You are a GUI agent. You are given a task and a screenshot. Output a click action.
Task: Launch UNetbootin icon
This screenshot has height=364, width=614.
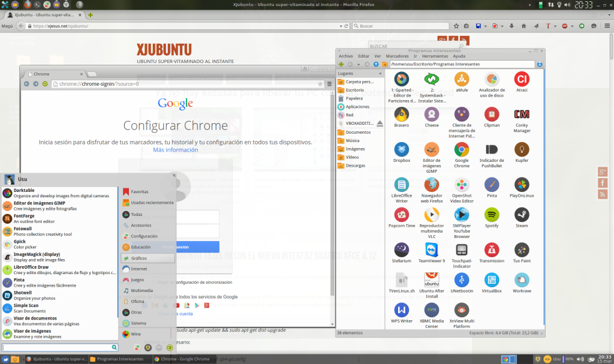pos(462,280)
